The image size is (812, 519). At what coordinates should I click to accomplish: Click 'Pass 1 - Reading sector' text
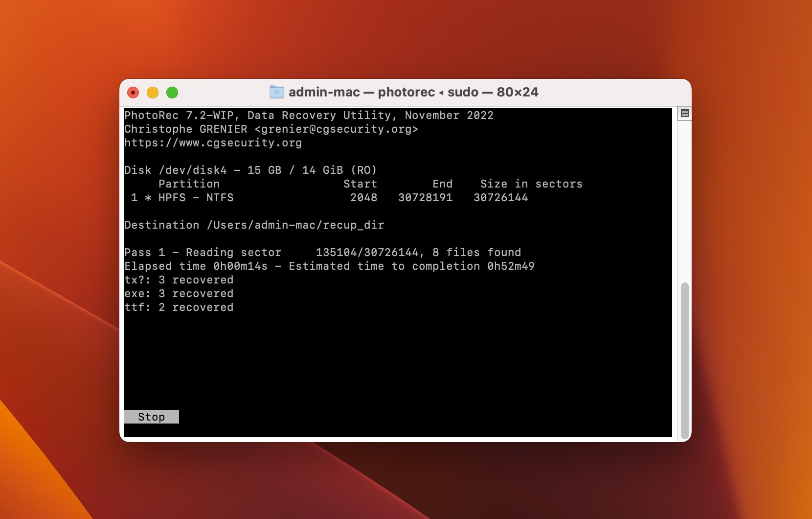[203, 253]
